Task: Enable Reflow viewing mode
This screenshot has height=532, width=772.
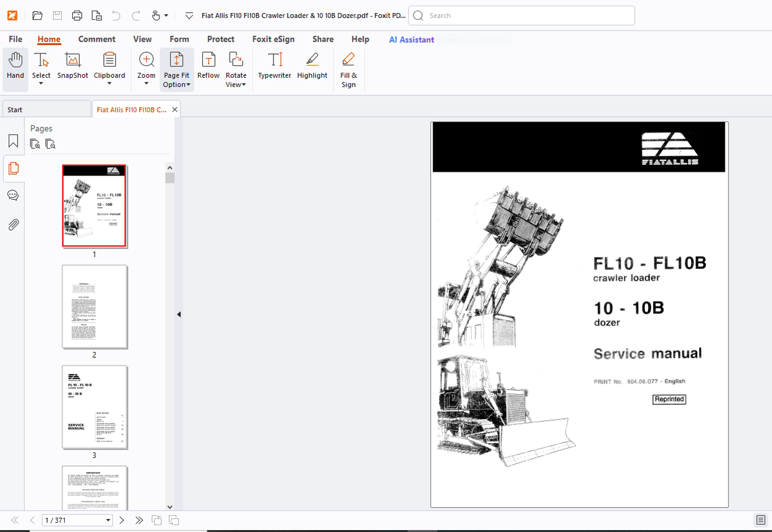Action: coord(208,68)
